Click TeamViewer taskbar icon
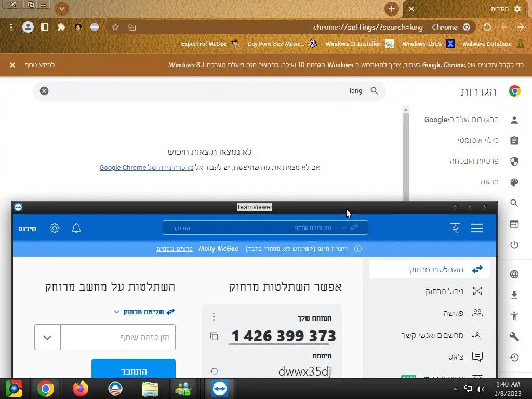 click(219, 389)
